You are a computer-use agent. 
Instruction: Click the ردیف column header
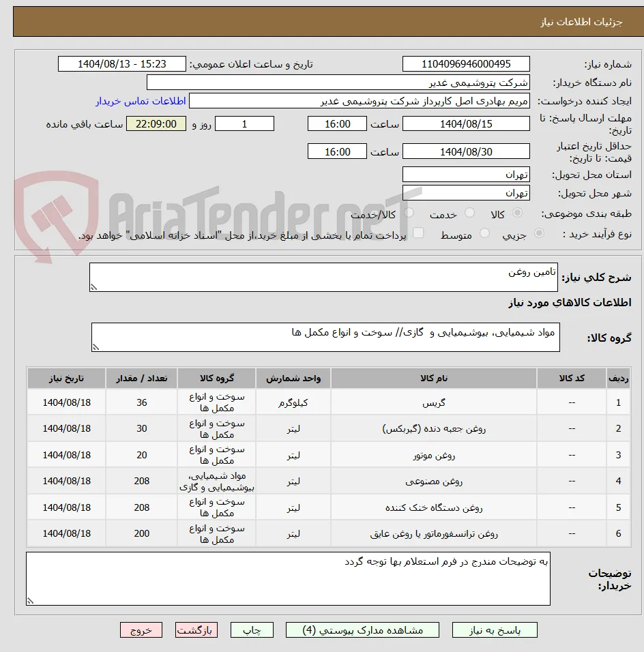(x=619, y=378)
